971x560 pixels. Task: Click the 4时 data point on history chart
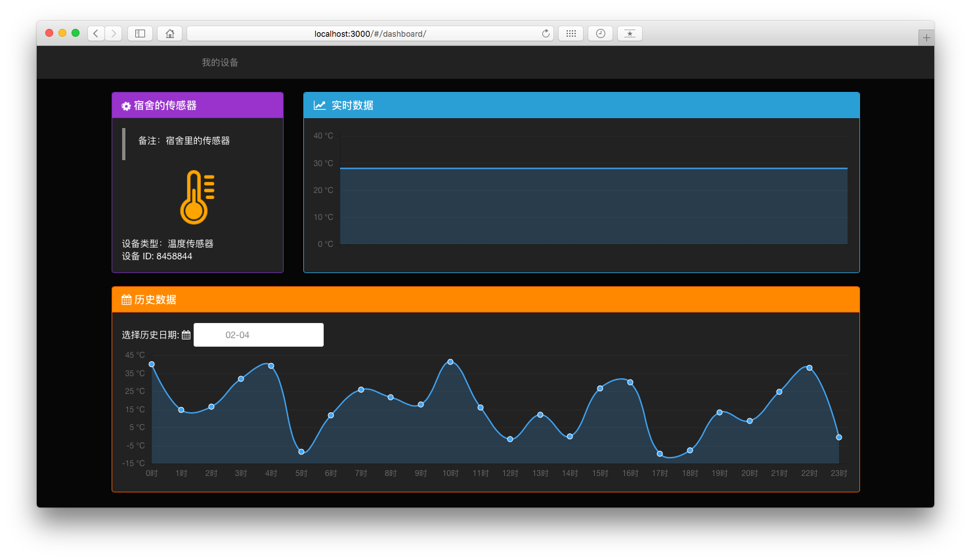pos(271,366)
